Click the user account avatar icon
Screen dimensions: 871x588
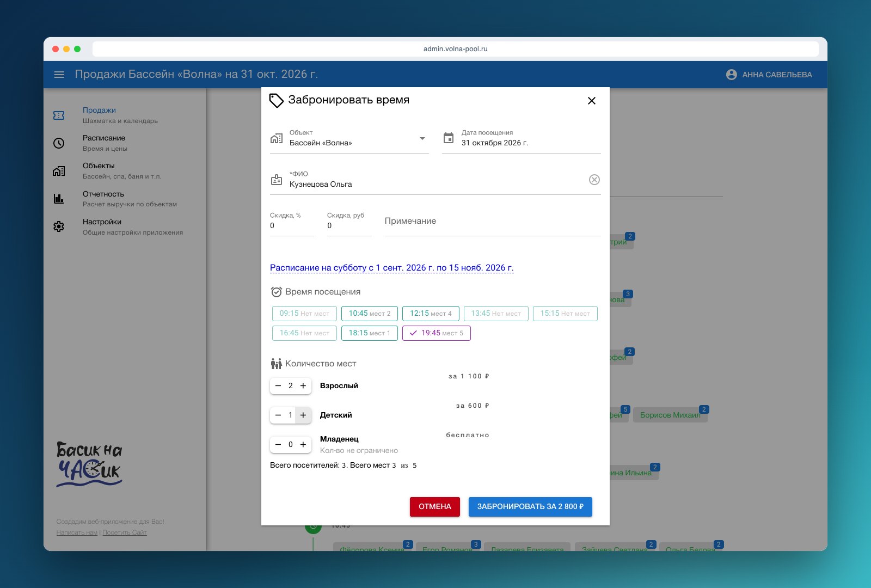pos(732,75)
